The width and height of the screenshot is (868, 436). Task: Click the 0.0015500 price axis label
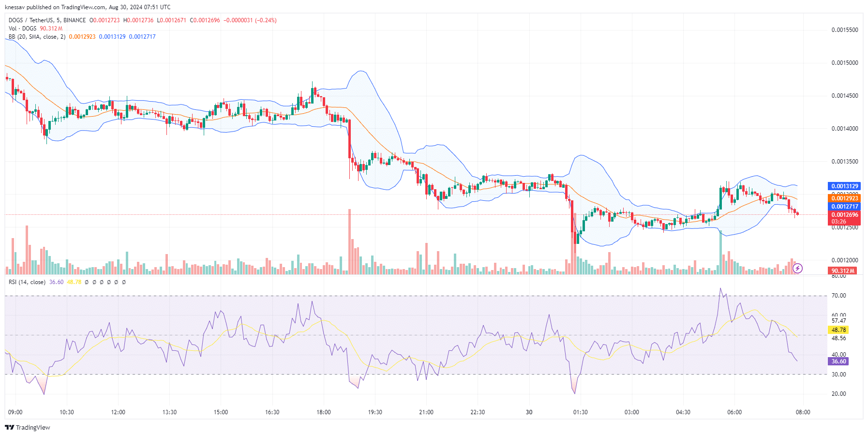pos(845,30)
